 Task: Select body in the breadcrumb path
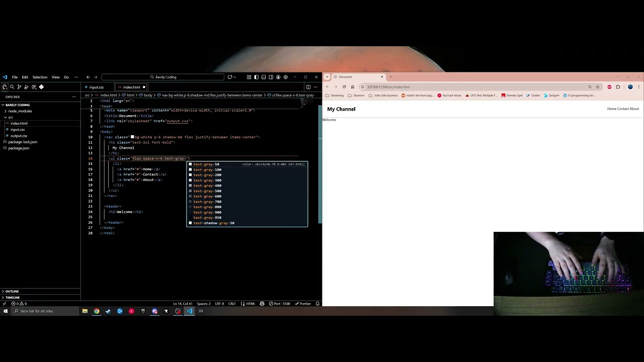coord(146,95)
